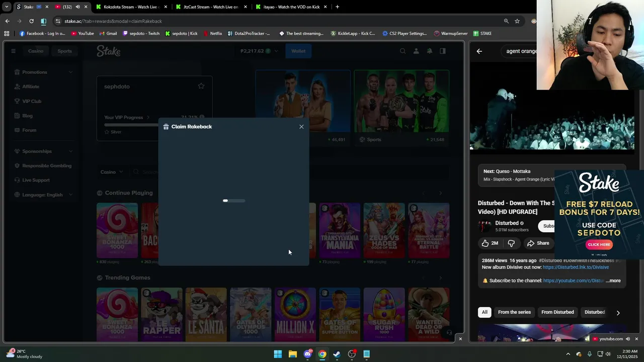The height and width of the screenshot is (362, 644).
Task: Open a new browser tab
Action: [x=337, y=7]
